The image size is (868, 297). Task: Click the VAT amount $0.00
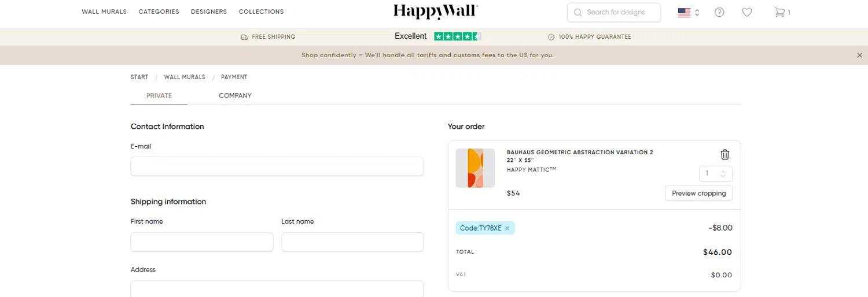coord(722,275)
